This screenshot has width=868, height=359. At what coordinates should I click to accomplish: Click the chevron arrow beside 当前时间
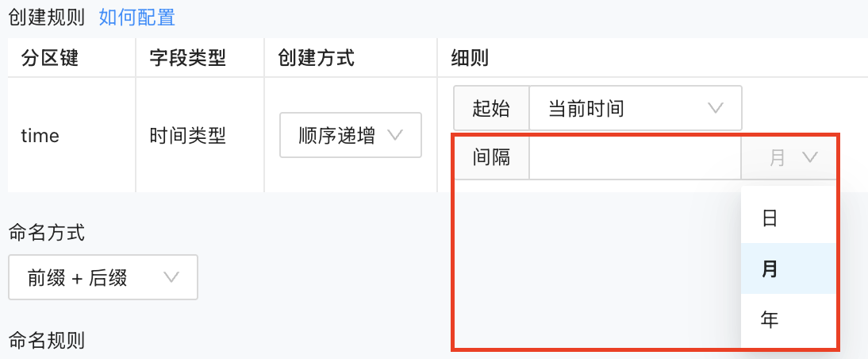click(715, 108)
